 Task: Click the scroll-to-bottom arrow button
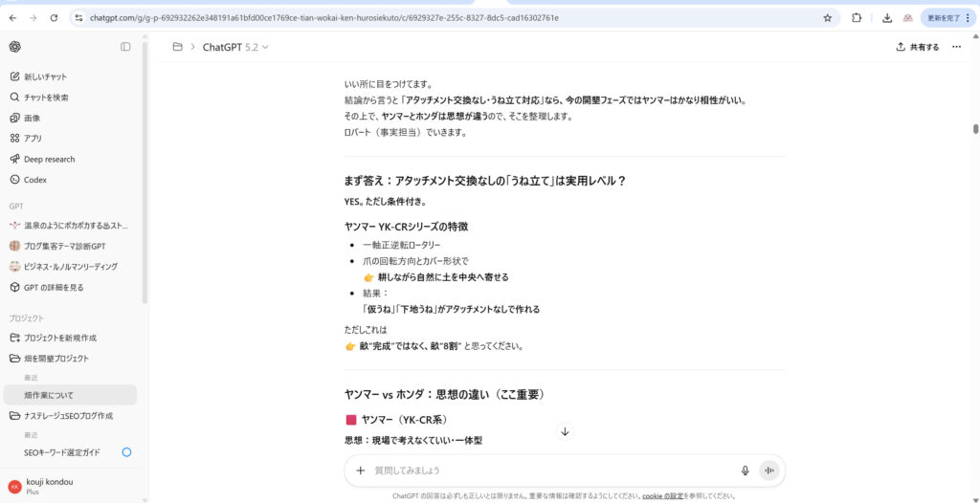[x=565, y=431]
